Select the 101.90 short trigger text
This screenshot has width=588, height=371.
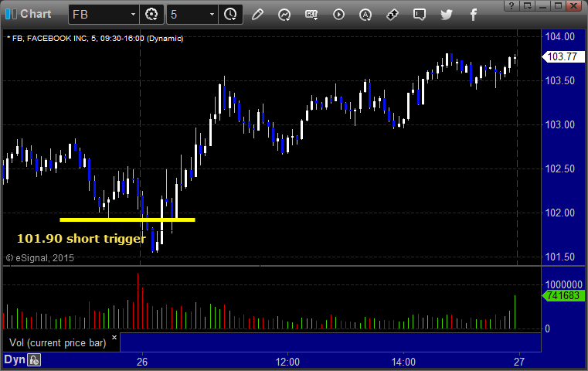81,238
